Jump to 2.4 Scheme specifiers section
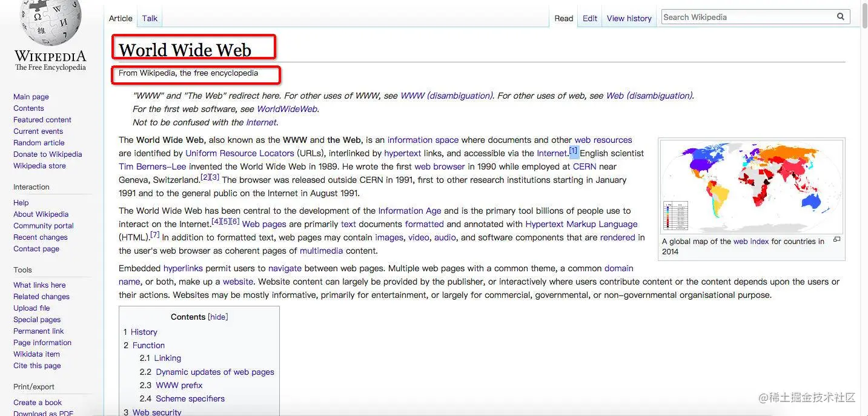The width and height of the screenshot is (868, 416). click(x=182, y=398)
